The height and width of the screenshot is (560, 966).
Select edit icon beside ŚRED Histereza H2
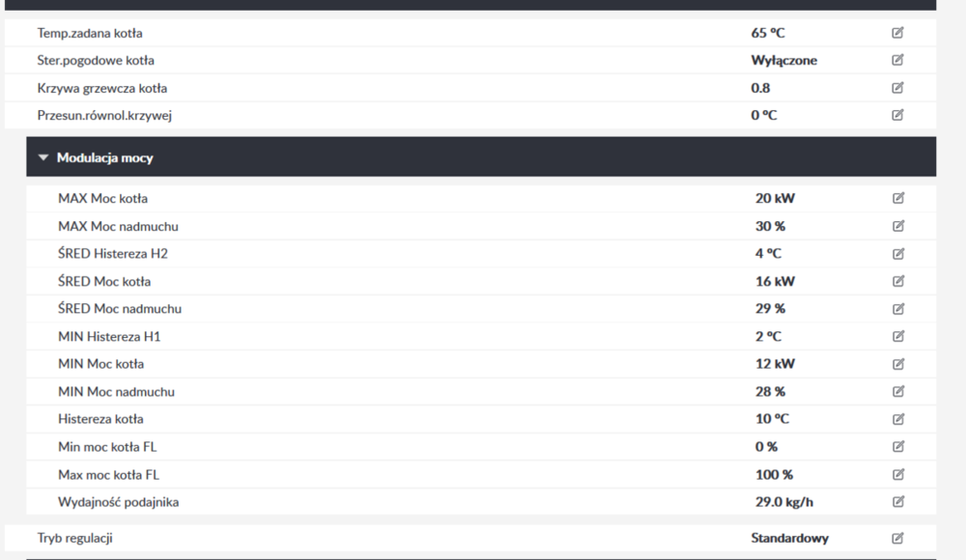pyautogui.click(x=897, y=253)
